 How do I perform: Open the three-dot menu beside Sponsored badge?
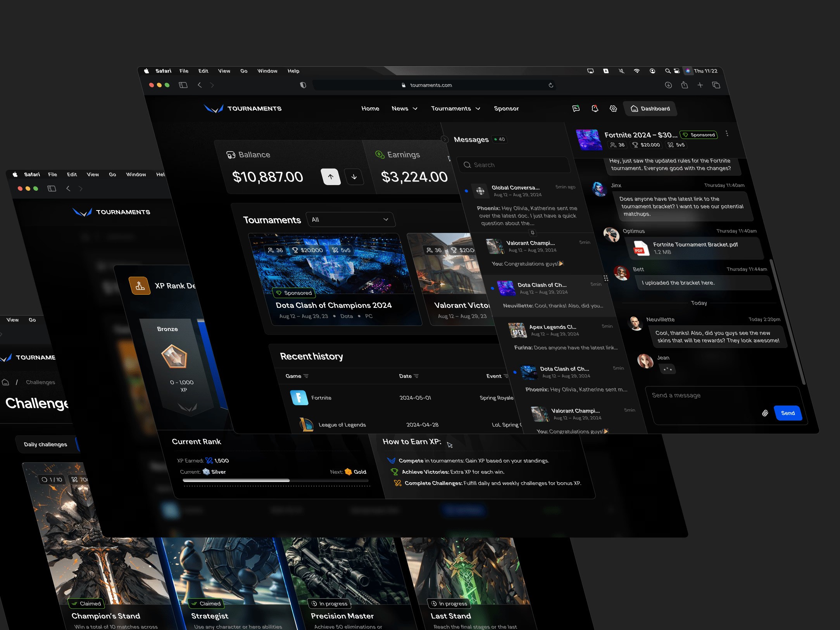tap(727, 134)
